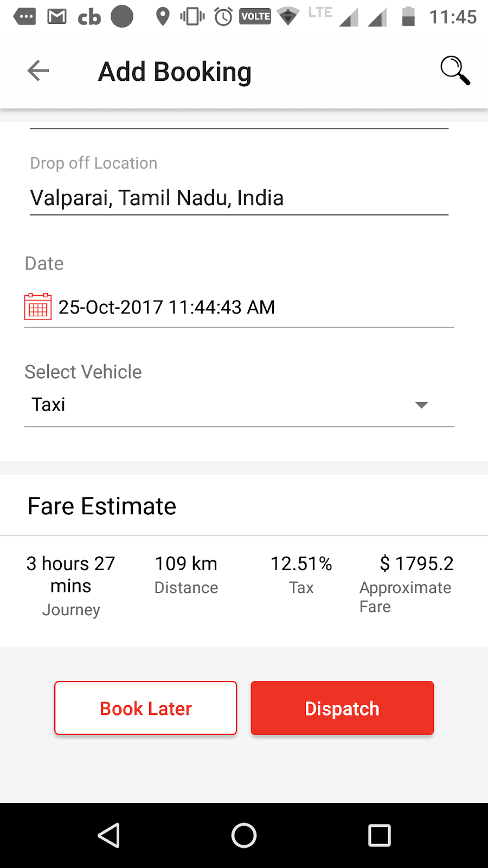Image resolution: width=488 pixels, height=868 pixels.
Task: Expand the Select Vehicle dropdown arrow
Action: pyautogui.click(x=421, y=405)
